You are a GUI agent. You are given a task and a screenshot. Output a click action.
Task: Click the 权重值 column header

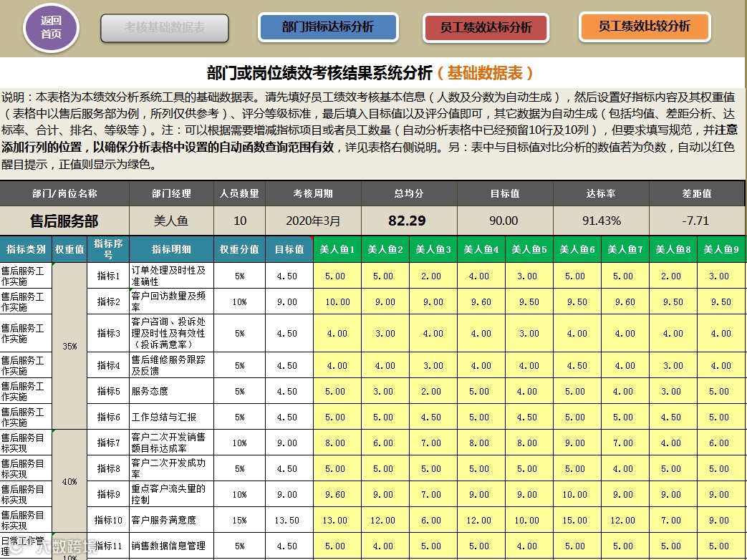(69, 249)
